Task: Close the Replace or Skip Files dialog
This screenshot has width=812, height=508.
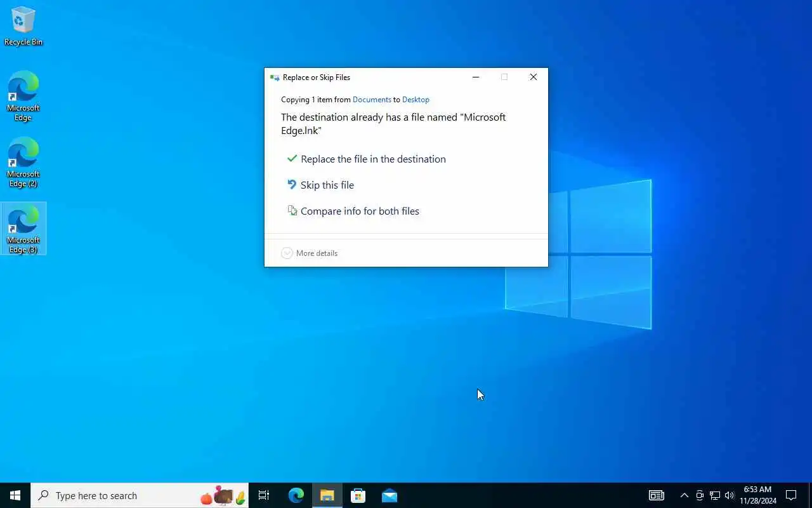Action: [534, 77]
